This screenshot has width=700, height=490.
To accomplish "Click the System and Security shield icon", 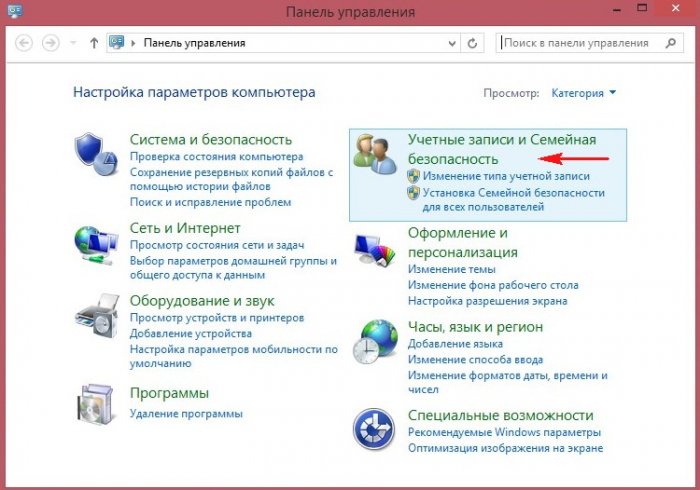I will [x=97, y=153].
